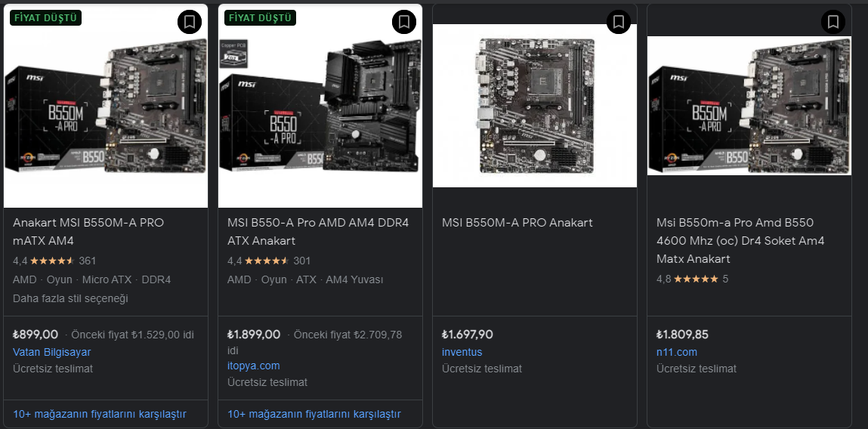Compare 10+ store prices for B550M-A PRO
Image resolution: width=868 pixels, height=429 pixels.
click(x=100, y=414)
